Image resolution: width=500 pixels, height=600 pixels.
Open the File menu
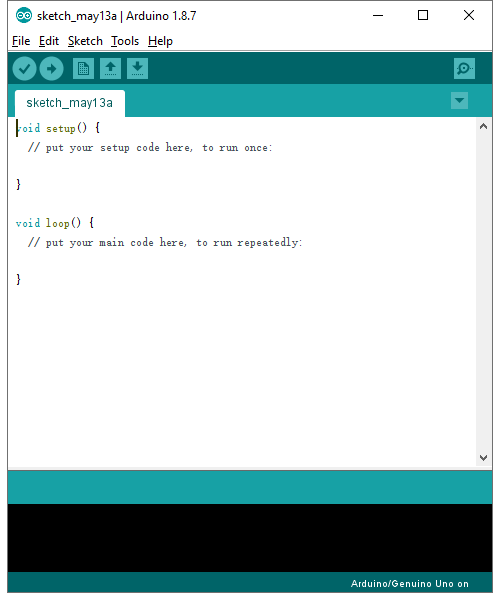click(x=21, y=41)
